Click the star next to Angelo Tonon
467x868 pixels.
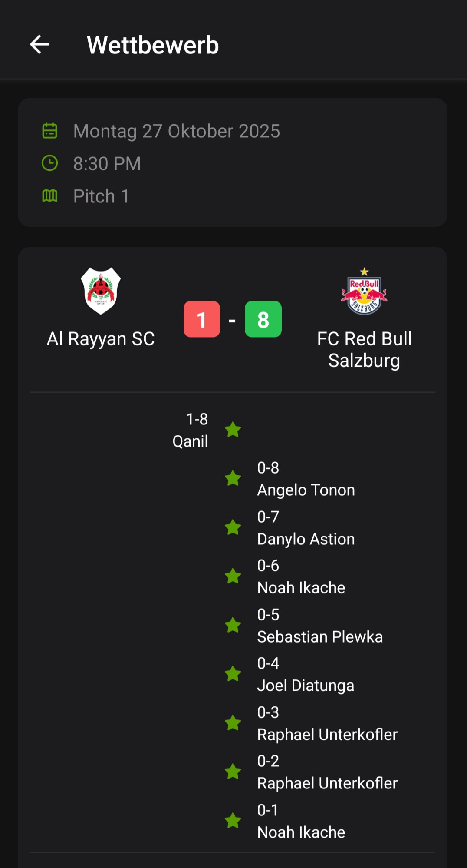pyautogui.click(x=233, y=478)
